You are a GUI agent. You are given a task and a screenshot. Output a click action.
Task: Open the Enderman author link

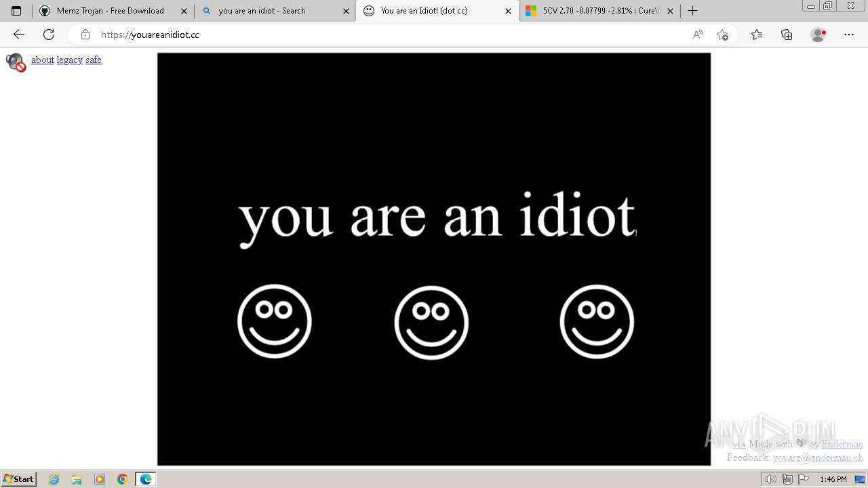point(842,445)
